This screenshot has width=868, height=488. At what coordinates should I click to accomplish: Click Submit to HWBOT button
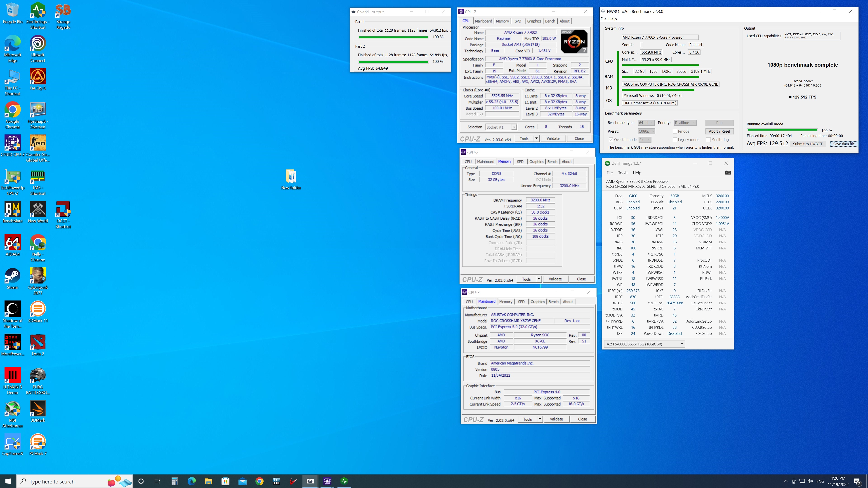[x=807, y=144]
